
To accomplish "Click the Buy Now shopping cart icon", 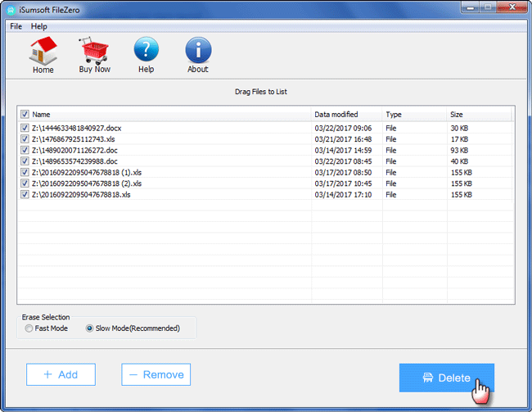I will tap(94, 55).
